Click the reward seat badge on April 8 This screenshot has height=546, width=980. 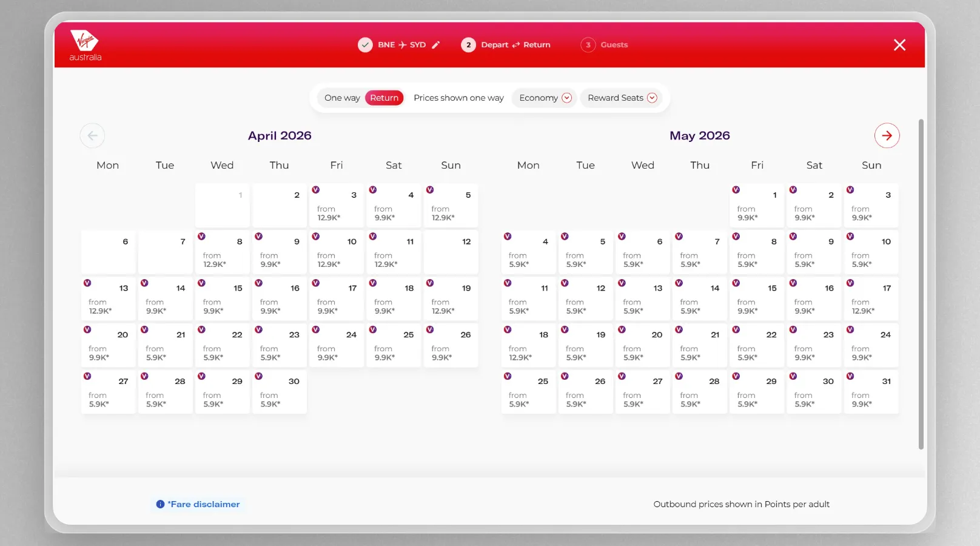point(201,237)
